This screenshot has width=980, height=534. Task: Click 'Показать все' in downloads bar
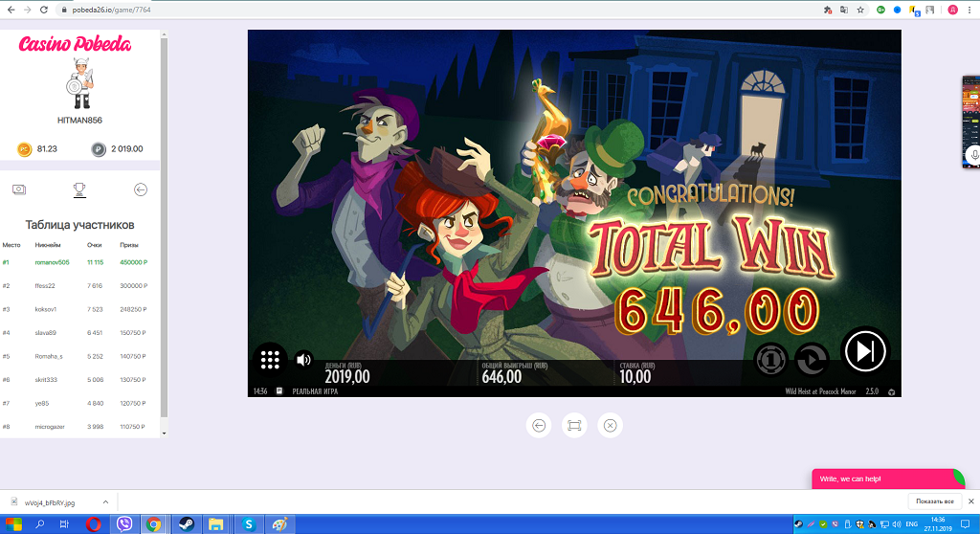click(934, 501)
